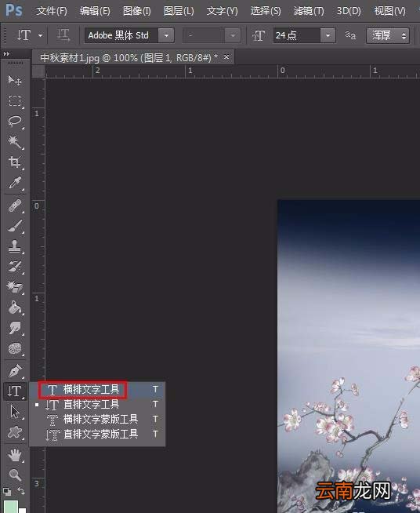Viewport: 420px width, 513px height.
Task: Reset default foreground and background colors
Action: 7,491
